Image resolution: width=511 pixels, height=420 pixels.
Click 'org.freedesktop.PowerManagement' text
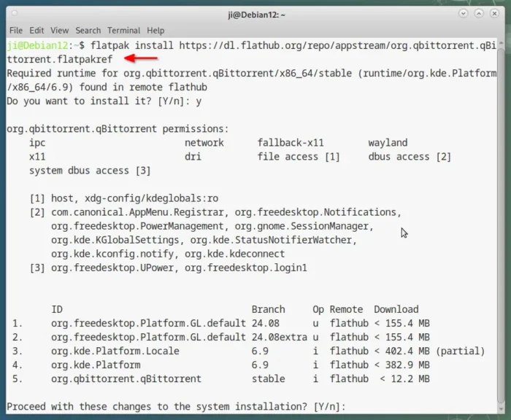click(x=137, y=226)
